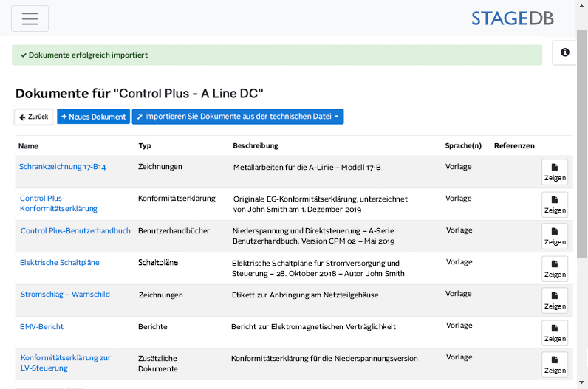Click the info icon button

(x=564, y=53)
